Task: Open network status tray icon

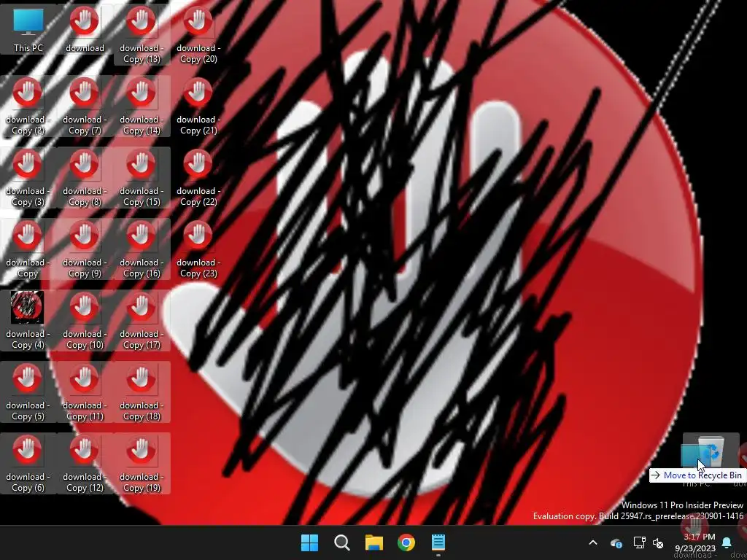Action: pos(639,542)
